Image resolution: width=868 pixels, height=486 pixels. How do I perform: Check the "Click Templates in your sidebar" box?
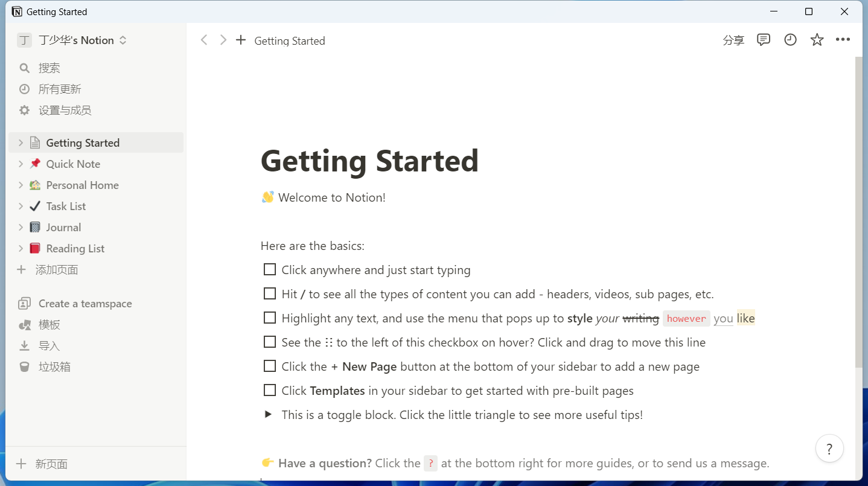point(270,391)
